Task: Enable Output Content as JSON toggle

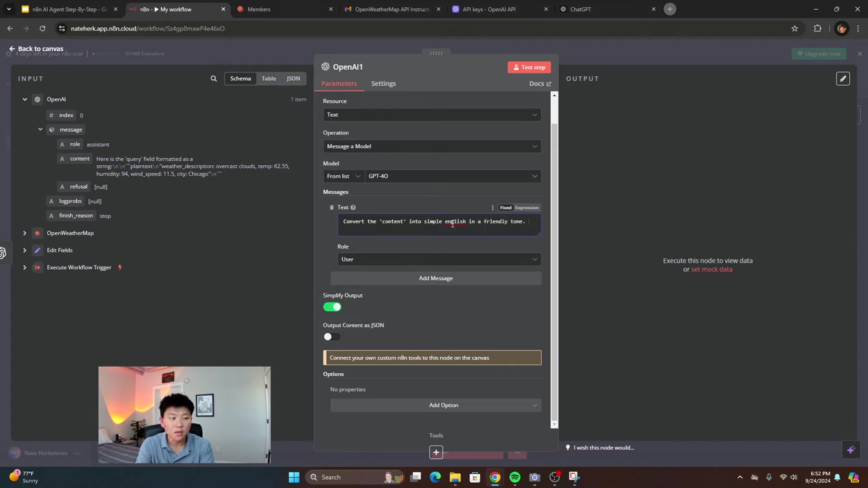Action: pyautogui.click(x=332, y=337)
